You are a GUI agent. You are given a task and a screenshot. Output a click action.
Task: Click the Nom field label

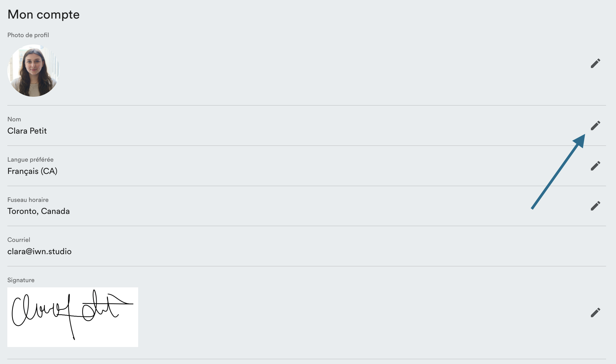pyautogui.click(x=14, y=119)
